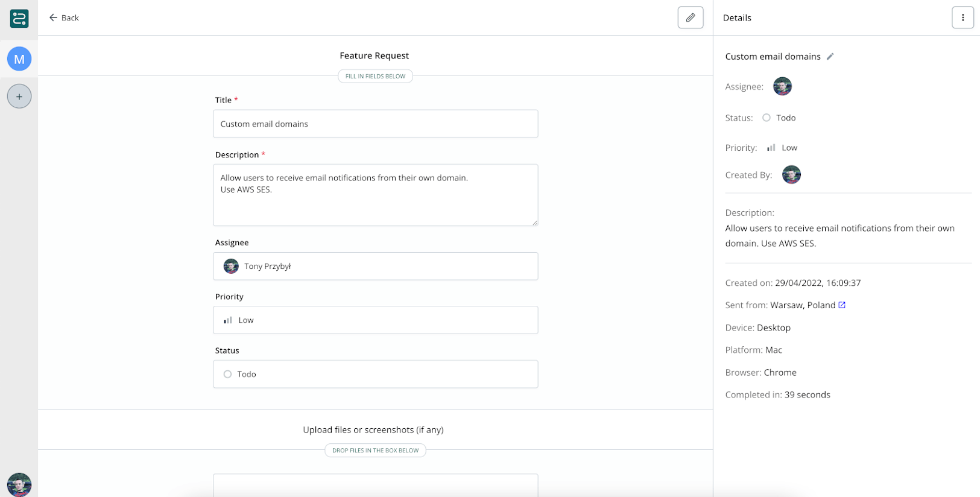The image size is (980, 497).
Task: Click the Assignee avatar in Details panel
Action: (x=782, y=87)
